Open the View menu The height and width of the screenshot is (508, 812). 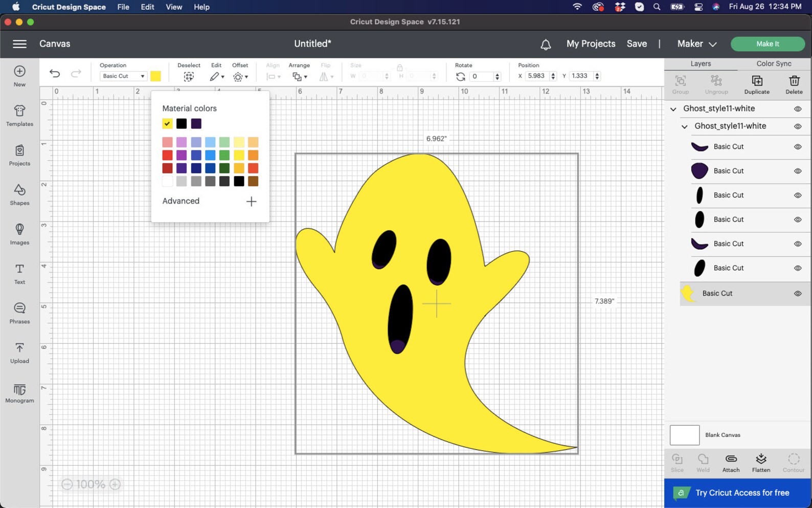[x=174, y=7]
